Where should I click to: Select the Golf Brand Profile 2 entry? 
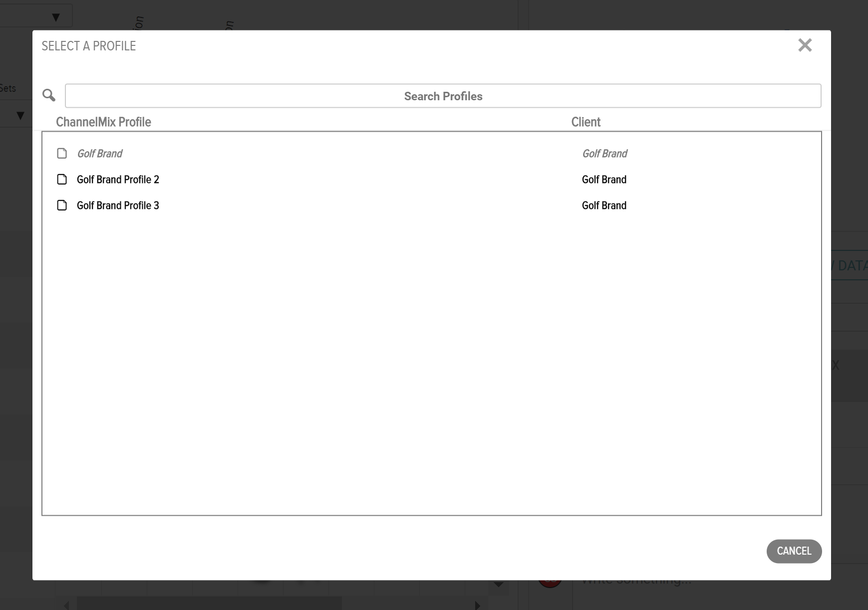coord(118,179)
